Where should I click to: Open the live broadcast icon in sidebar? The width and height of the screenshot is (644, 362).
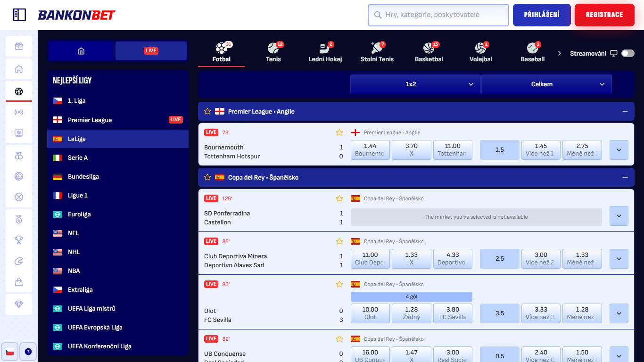pyautogui.click(x=19, y=112)
